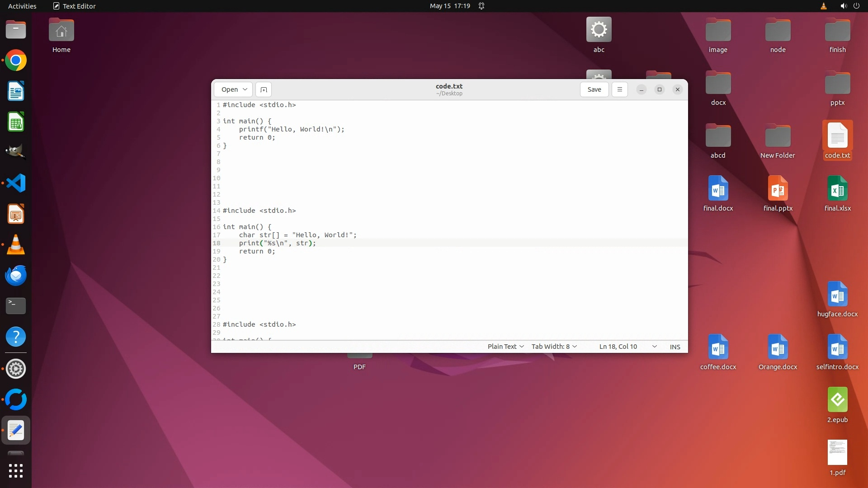
Task: Click line 17 in the code text
Action: click(297, 235)
